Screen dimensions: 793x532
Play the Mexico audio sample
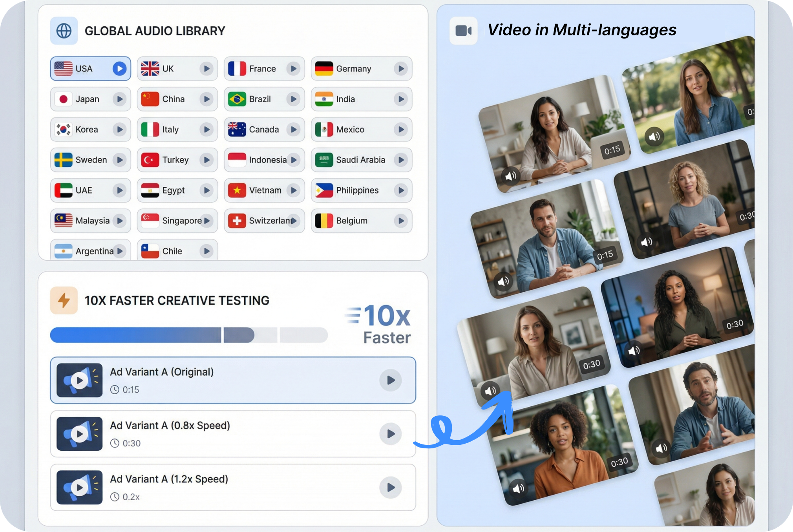(401, 129)
